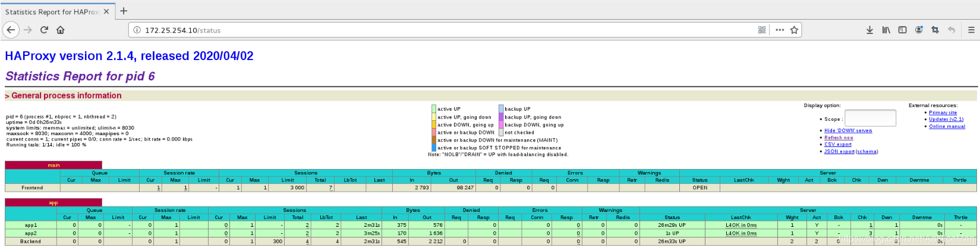Click the Refresh now link
Image resolution: width=980 pixels, height=250 pixels.
point(839,137)
